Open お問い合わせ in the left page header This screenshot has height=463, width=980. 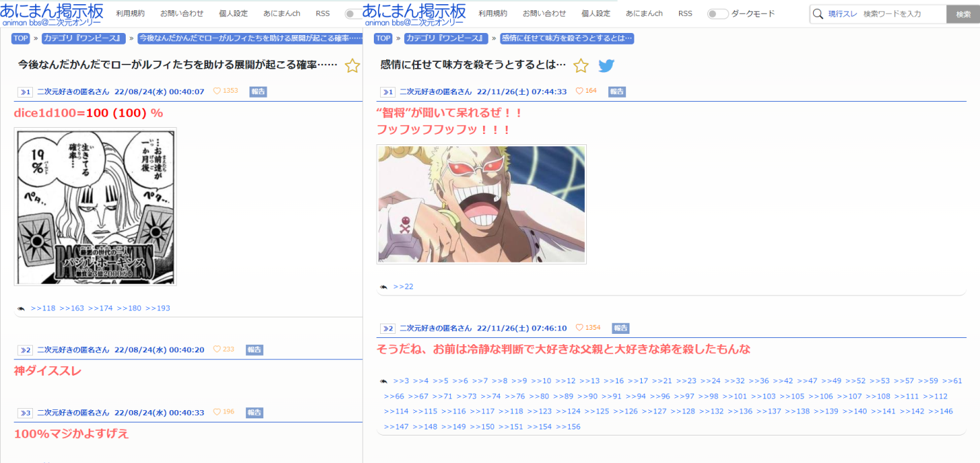coord(182,14)
